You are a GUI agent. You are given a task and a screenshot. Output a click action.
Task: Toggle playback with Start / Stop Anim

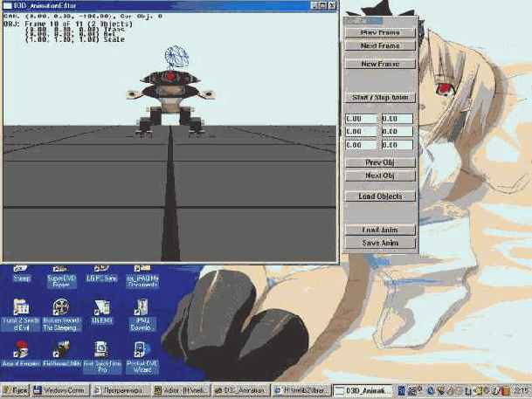[x=379, y=97]
